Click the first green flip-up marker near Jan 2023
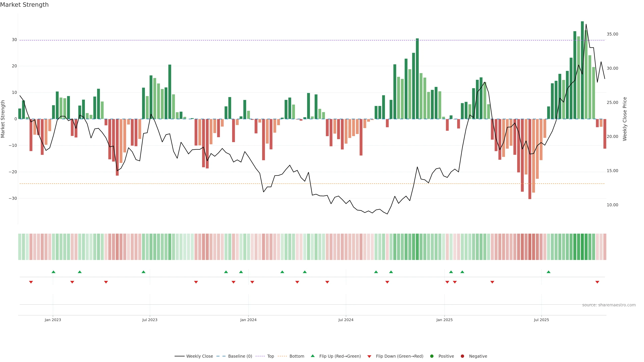The width and height of the screenshot is (644, 362). [x=53, y=272]
